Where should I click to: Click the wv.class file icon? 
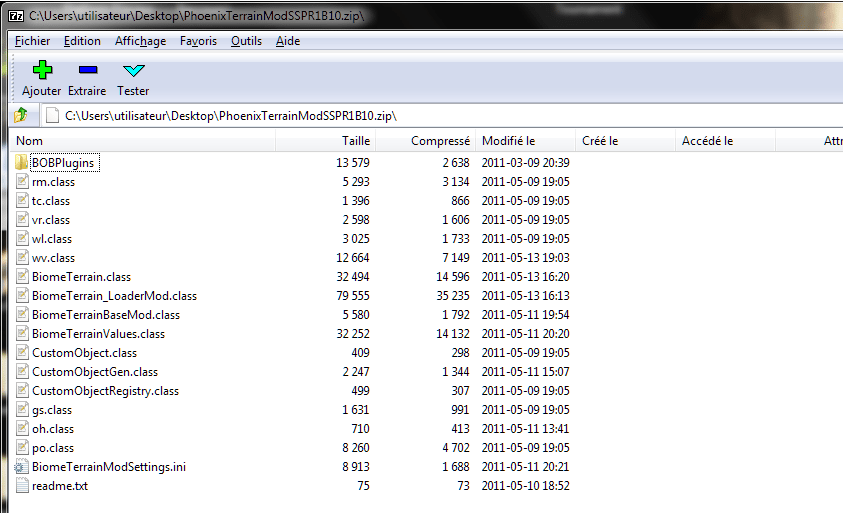tap(22, 257)
